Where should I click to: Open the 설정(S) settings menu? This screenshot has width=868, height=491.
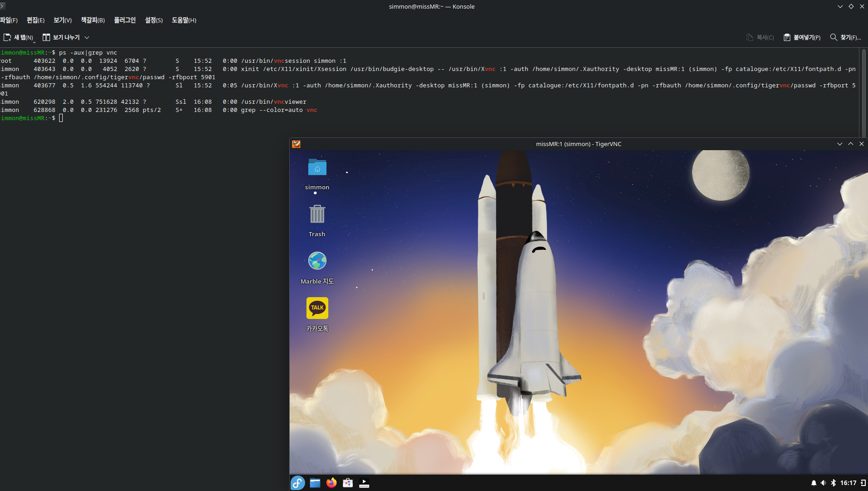154,20
